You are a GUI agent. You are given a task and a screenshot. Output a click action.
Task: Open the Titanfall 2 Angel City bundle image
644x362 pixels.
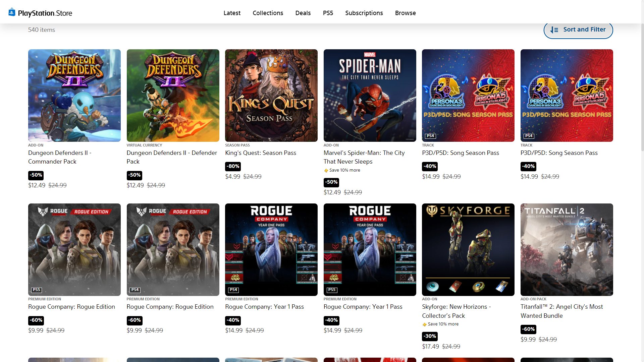567,250
